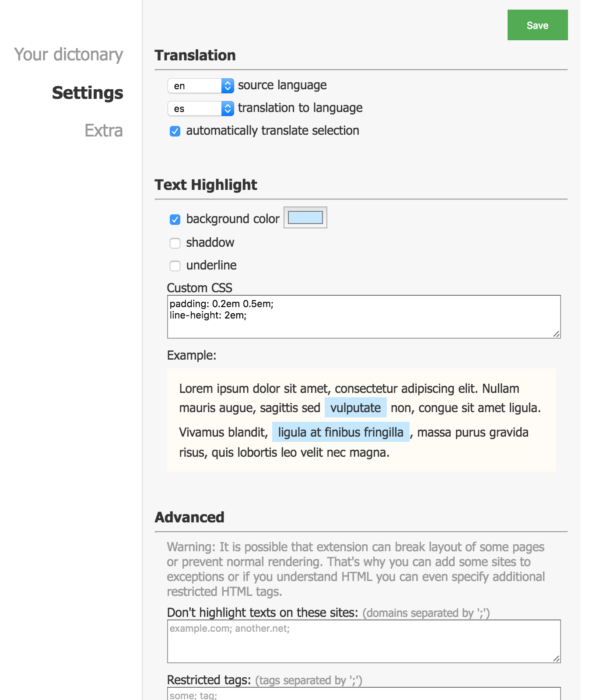Click the excluded sites text area
The width and height of the screenshot is (603, 700).
tap(363, 641)
